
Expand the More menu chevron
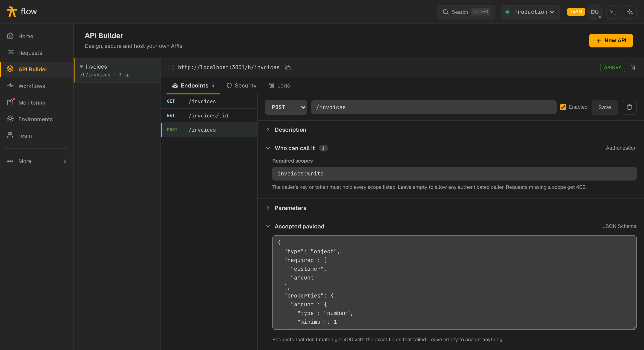pyautogui.click(x=65, y=161)
